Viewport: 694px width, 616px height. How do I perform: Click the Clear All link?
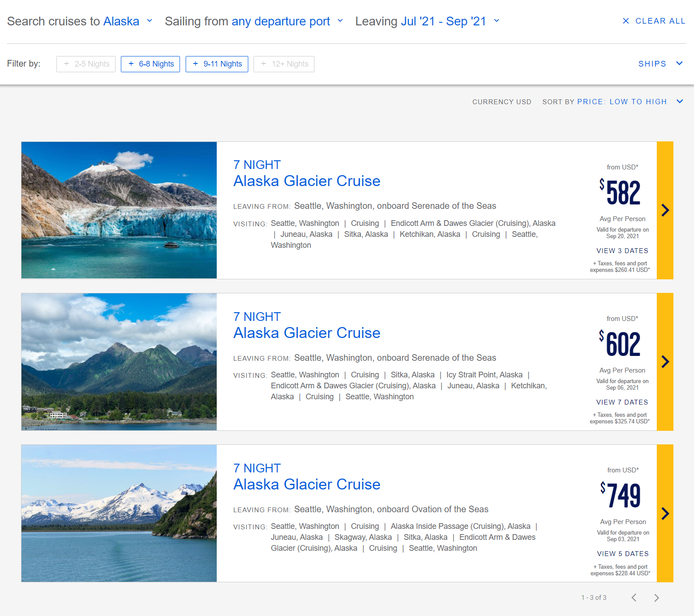coord(660,21)
